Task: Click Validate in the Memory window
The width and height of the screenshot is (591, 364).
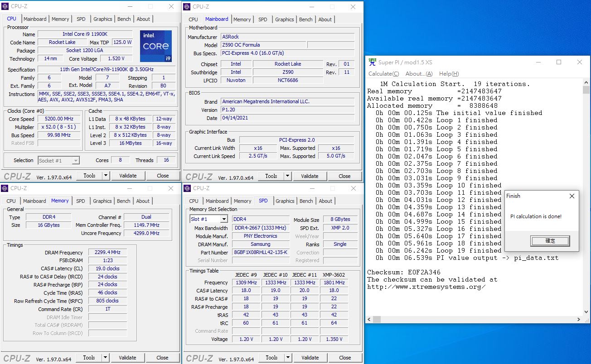Action: pos(127,358)
